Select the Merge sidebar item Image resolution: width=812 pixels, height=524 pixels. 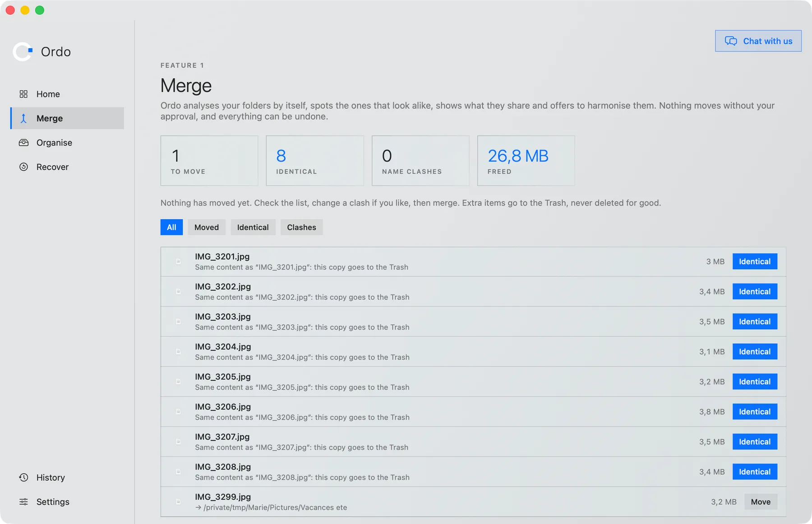point(67,118)
